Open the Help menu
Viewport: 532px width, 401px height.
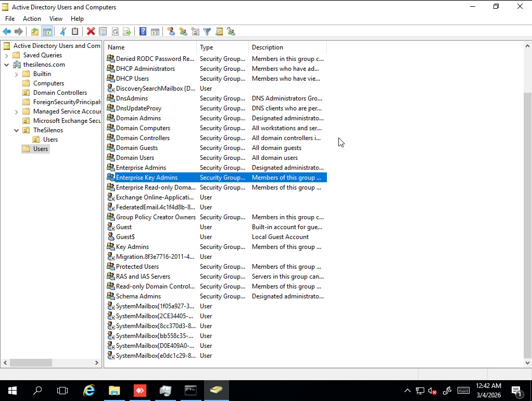(77, 19)
